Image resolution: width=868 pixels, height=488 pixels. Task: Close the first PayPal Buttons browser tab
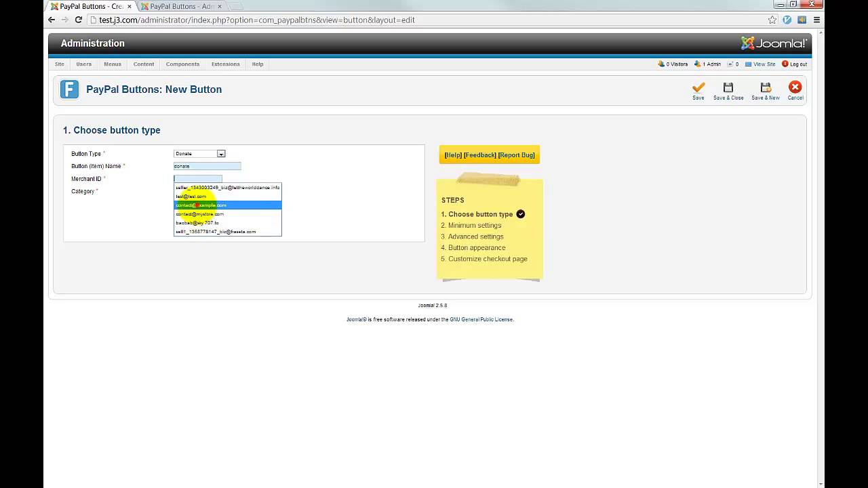tap(130, 6)
